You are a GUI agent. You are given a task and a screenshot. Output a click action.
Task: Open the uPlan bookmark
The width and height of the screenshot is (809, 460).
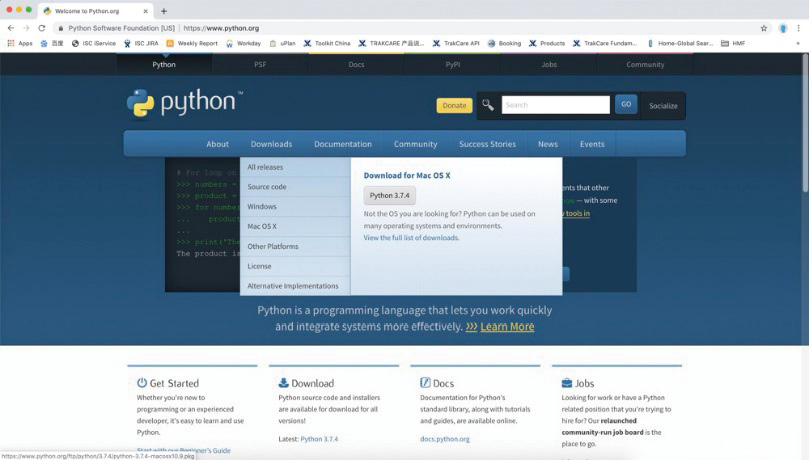pos(283,43)
